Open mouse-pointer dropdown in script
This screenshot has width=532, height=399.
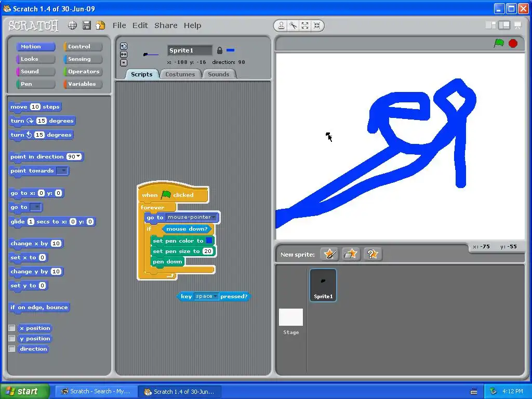(x=214, y=217)
